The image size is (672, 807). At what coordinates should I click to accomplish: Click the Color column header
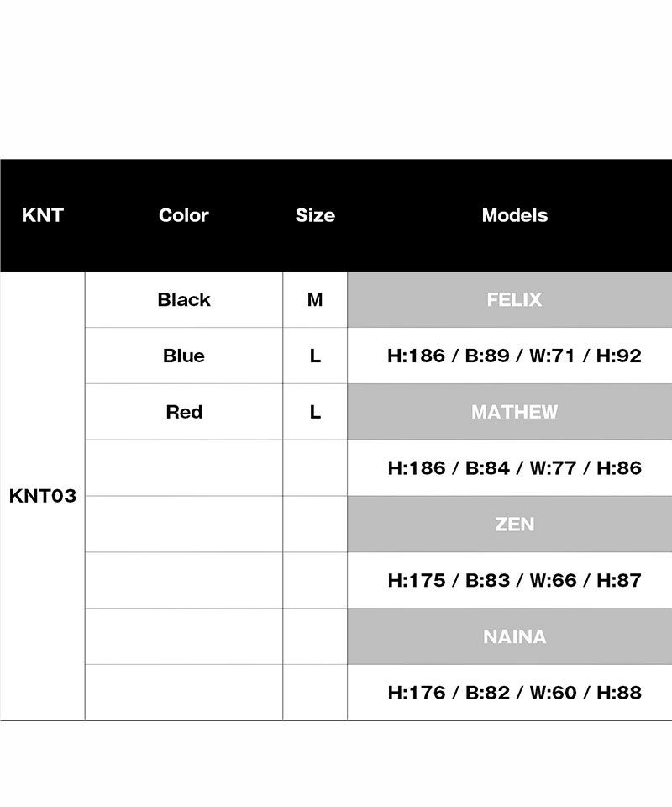tap(184, 215)
